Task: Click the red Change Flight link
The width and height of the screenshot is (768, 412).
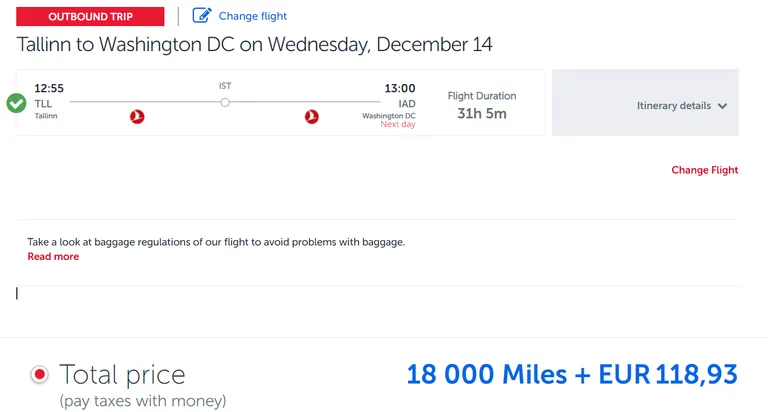Action: point(704,170)
